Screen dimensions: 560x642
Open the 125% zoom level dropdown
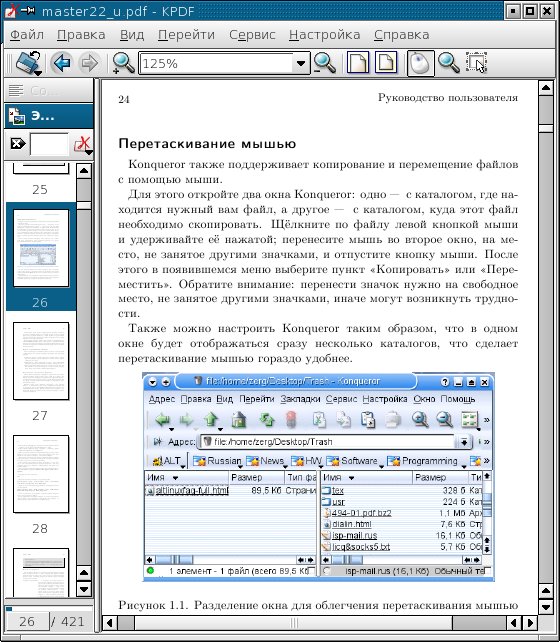pos(301,63)
